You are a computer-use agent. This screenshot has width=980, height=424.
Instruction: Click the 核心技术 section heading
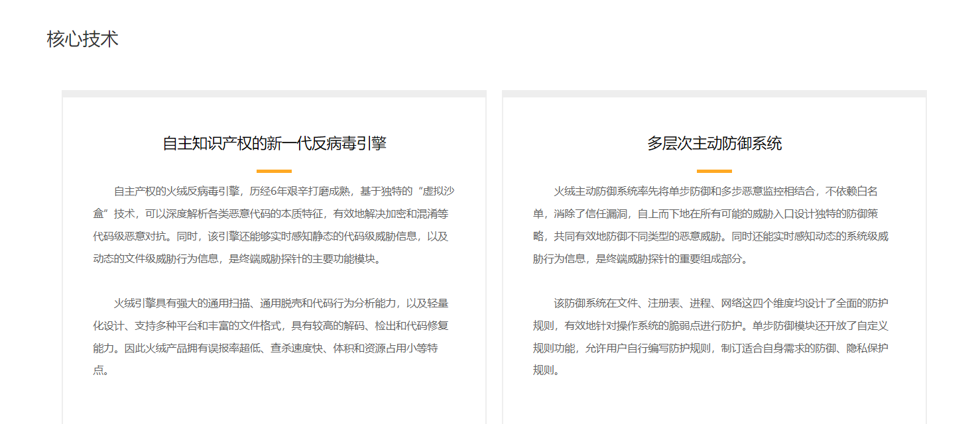pyautogui.click(x=83, y=39)
